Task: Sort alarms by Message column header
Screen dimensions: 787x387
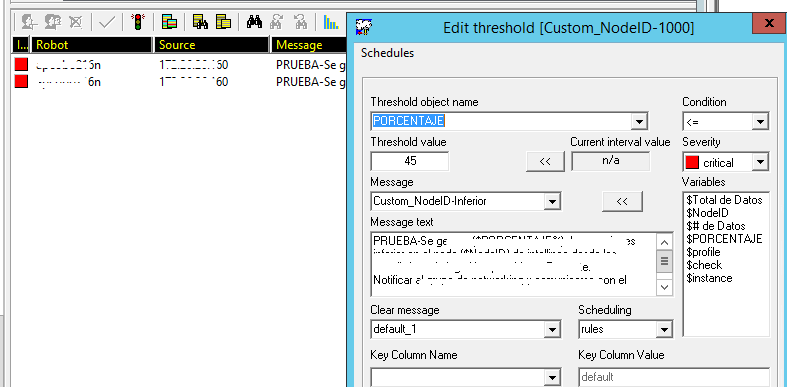Action: tap(309, 45)
